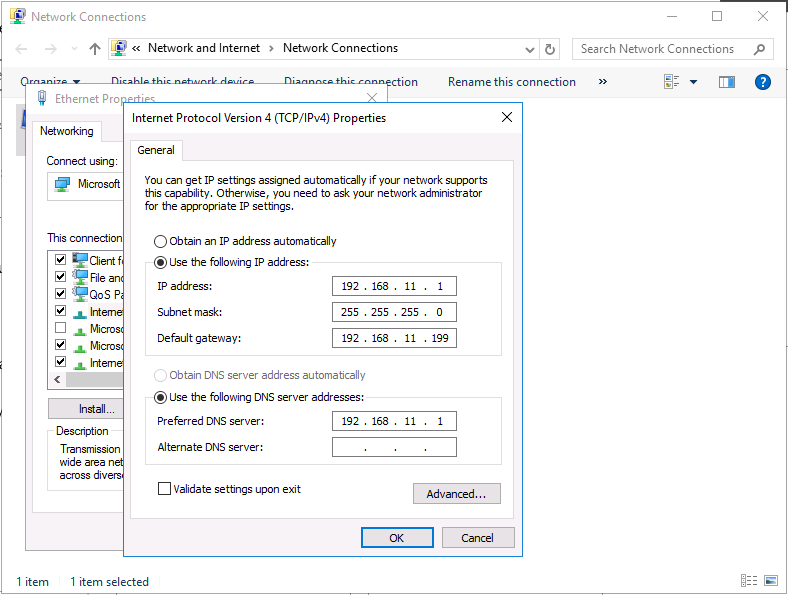Select the File and Printer Sharing icon

point(80,277)
